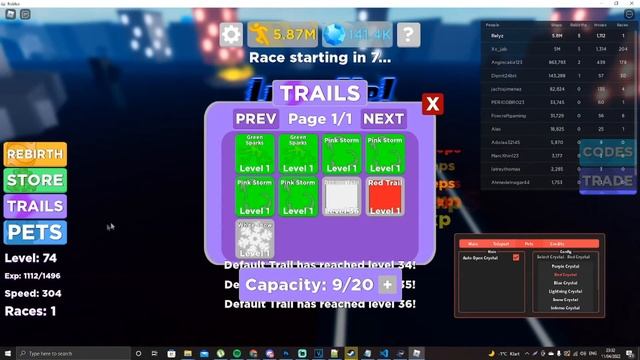The image size is (640, 360).
Task: Click the 'Page 1/1' label
Action: pos(320,119)
